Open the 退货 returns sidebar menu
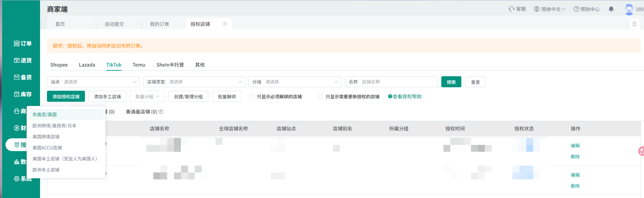 click(x=23, y=60)
